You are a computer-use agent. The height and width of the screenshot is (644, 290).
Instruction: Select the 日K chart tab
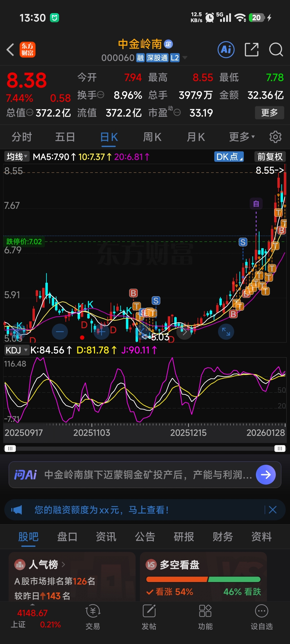click(x=109, y=137)
